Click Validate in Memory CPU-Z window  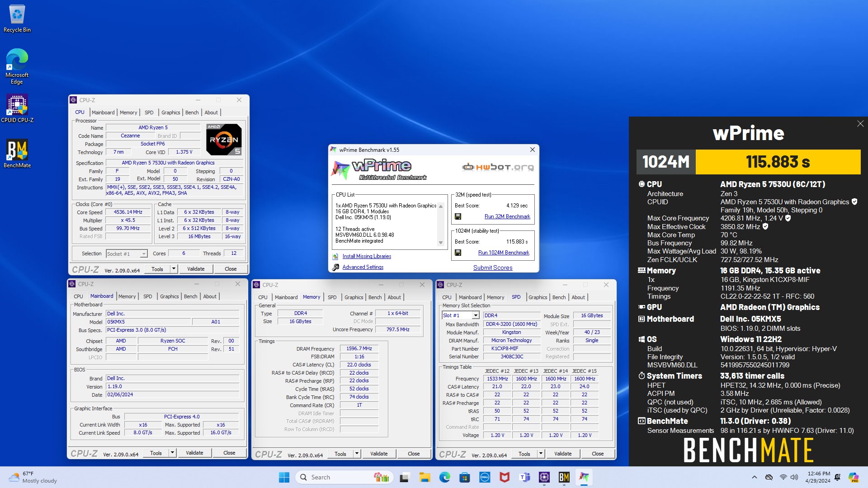(x=379, y=454)
